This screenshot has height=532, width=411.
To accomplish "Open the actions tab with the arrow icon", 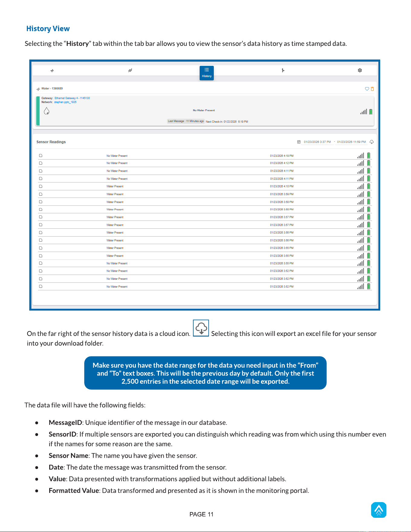I will coord(283,70).
